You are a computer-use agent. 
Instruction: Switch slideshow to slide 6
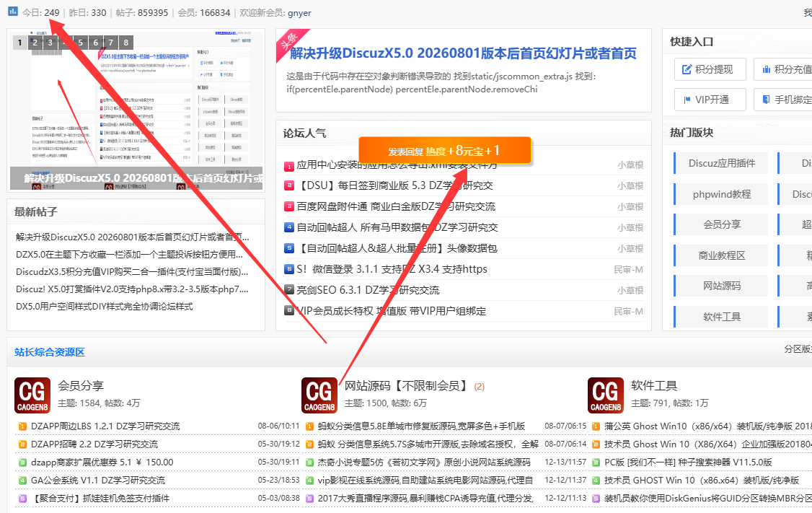pyautogui.click(x=95, y=43)
